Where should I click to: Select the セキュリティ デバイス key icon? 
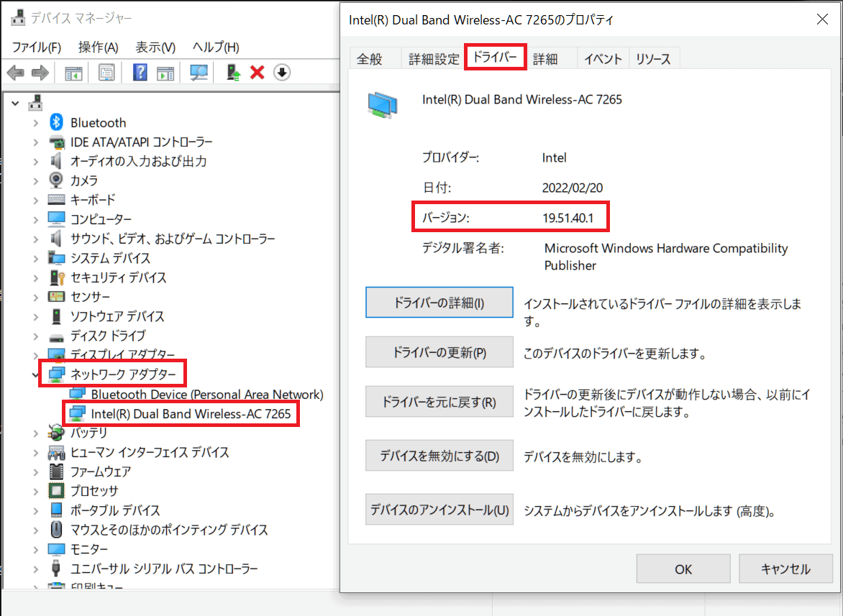pos(57,277)
